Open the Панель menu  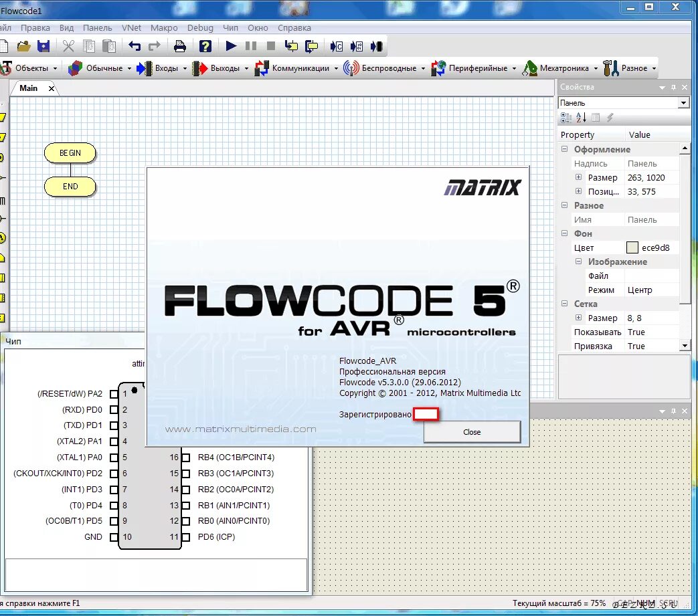click(x=98, y=27)
